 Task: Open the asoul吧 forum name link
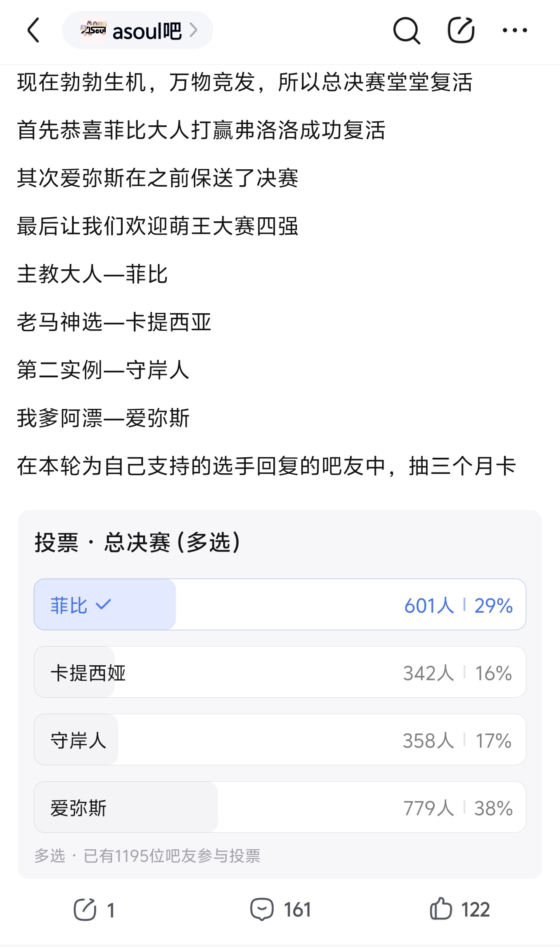[147, 31]
